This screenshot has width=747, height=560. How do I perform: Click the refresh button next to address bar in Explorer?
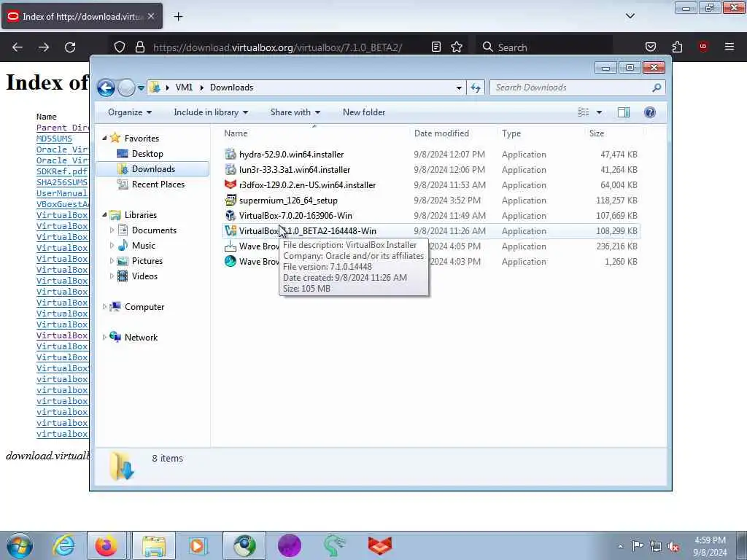(476, 87)
